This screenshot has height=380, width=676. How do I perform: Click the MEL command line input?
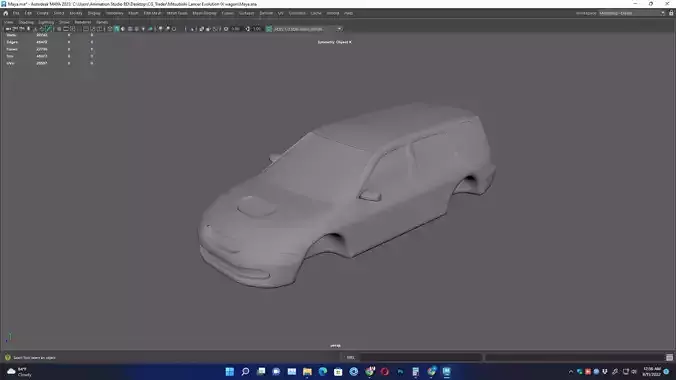(420, 358)
